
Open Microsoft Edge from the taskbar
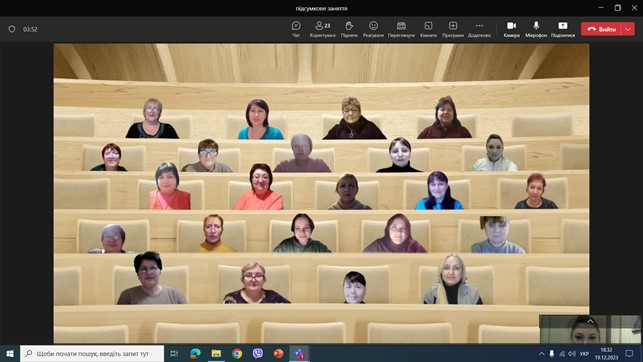point(195,353)
